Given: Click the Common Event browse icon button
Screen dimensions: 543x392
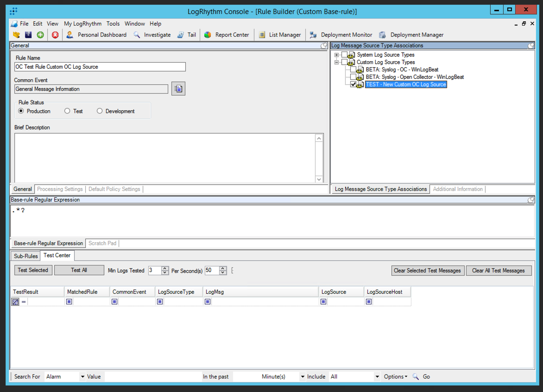Looking at the screenshot, I should pyautogui.click(x=178, y=89).
